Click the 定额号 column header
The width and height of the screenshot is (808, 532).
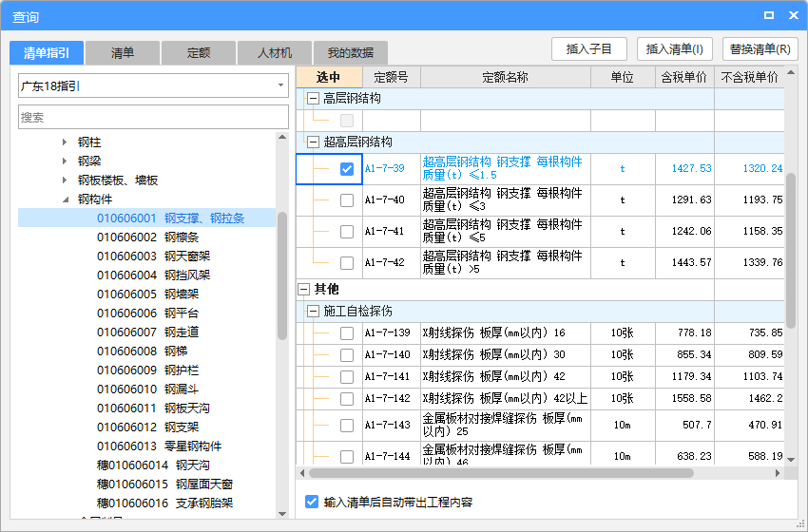(391, 77)
